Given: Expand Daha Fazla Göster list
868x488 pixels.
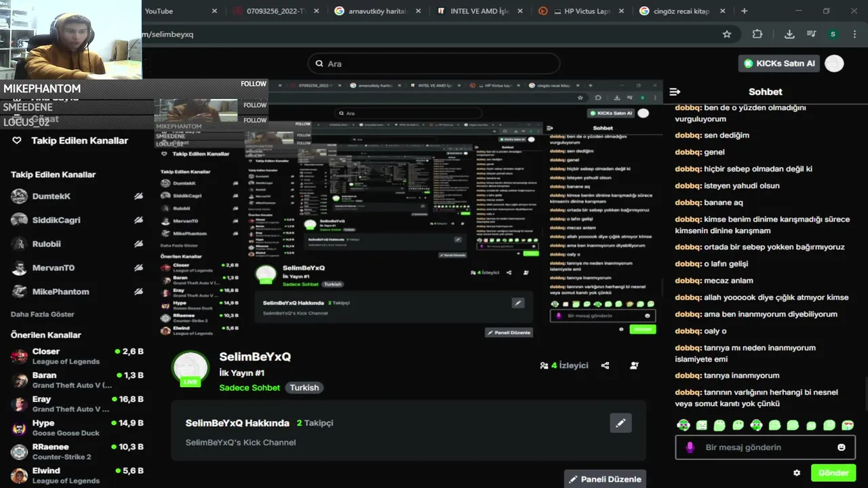Looking at the screenshot, I should tap(42, 314).
